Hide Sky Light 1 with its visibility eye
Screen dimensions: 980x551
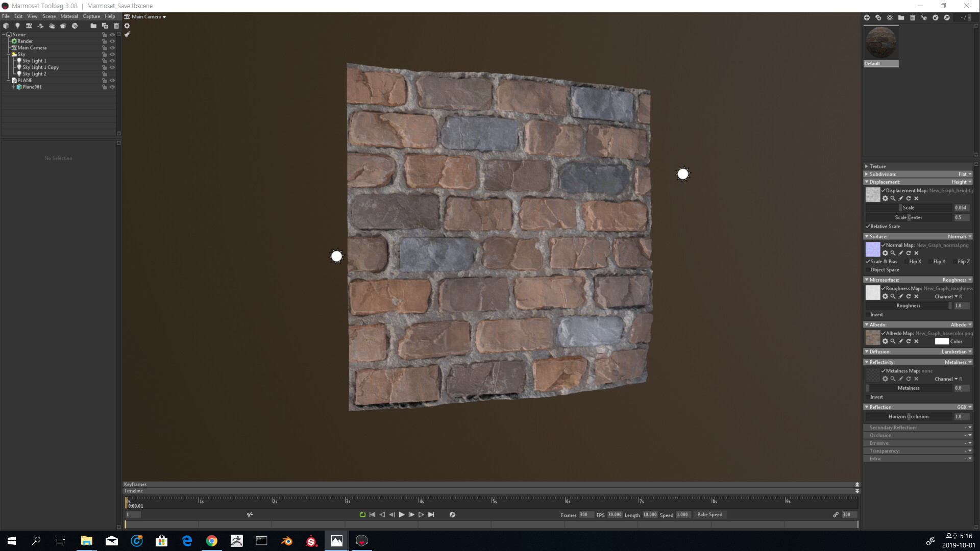coord(112,61)
